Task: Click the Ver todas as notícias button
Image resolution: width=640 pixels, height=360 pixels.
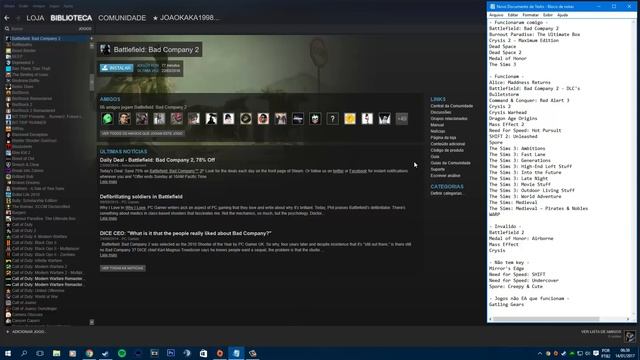Action: 122,268
